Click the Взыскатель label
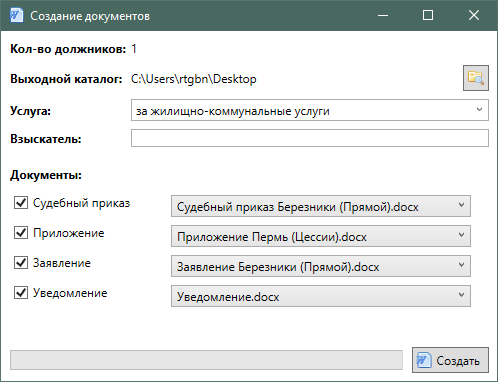 point(46,139)
